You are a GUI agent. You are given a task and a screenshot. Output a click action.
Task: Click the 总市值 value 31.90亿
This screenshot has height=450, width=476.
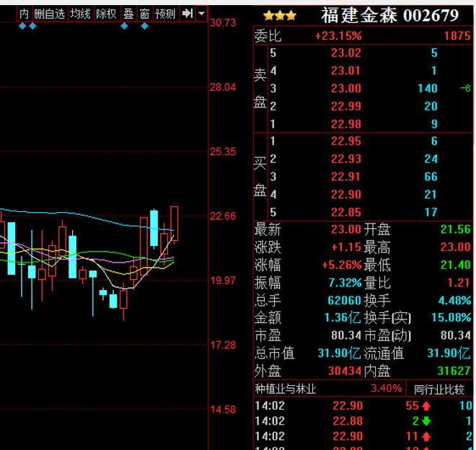(x=339, y=353)
